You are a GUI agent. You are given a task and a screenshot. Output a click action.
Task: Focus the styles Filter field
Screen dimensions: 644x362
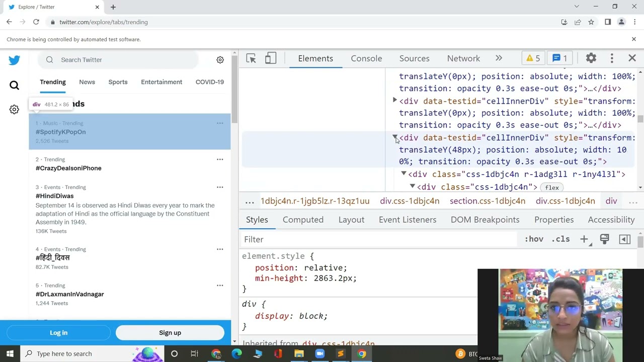380,239
